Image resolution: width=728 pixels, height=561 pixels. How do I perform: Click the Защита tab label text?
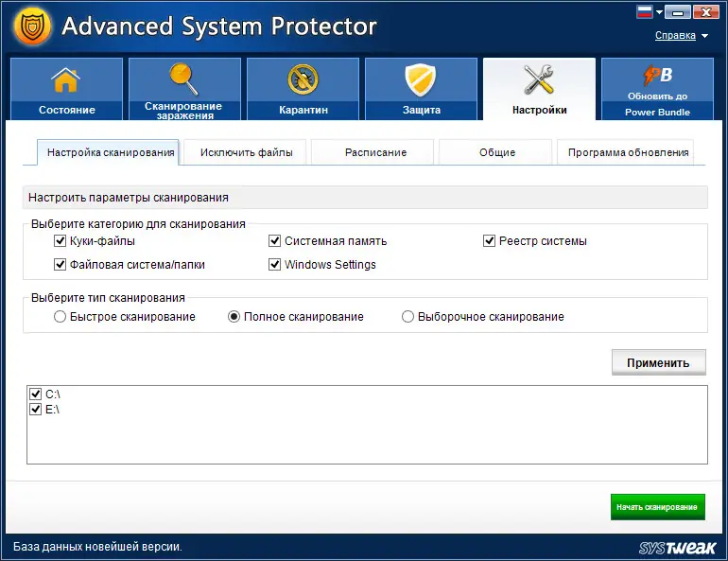coord(421,110)
